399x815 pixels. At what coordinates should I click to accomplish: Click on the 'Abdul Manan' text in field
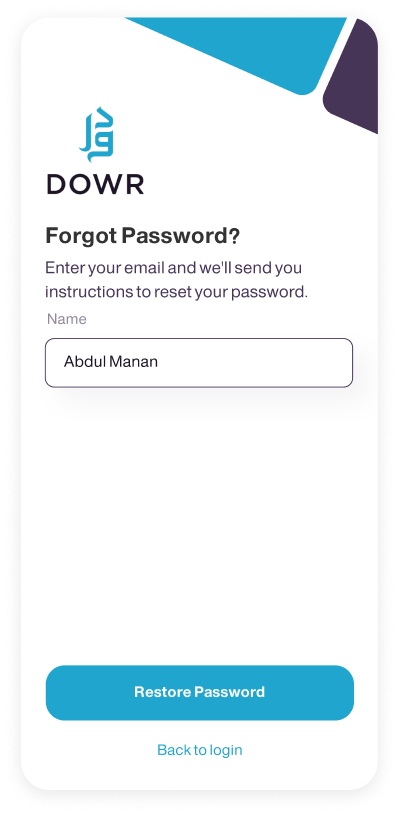[111, 362]
